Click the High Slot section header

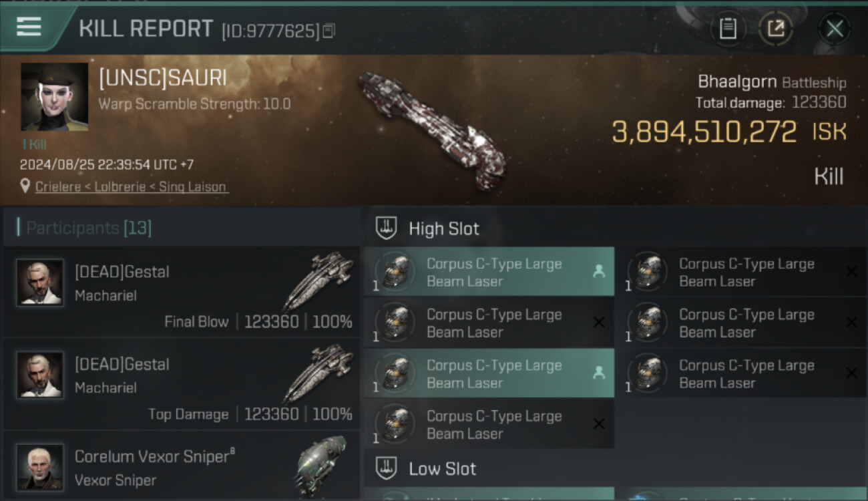tap(444, 229)
